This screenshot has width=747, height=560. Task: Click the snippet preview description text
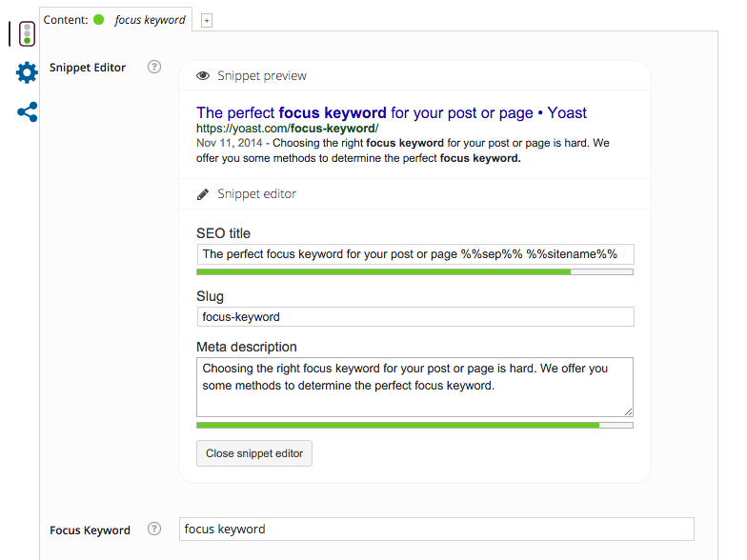[x=402, y=151]
